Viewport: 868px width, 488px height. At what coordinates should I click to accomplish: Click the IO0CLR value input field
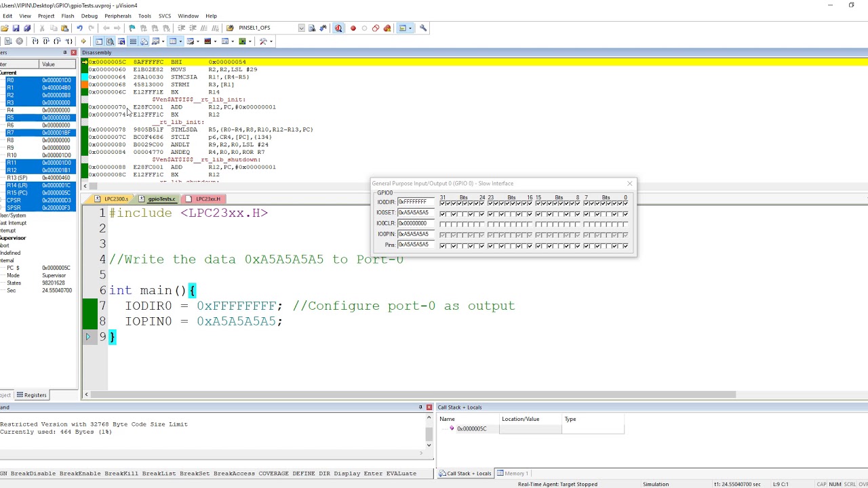coord(416,224)
